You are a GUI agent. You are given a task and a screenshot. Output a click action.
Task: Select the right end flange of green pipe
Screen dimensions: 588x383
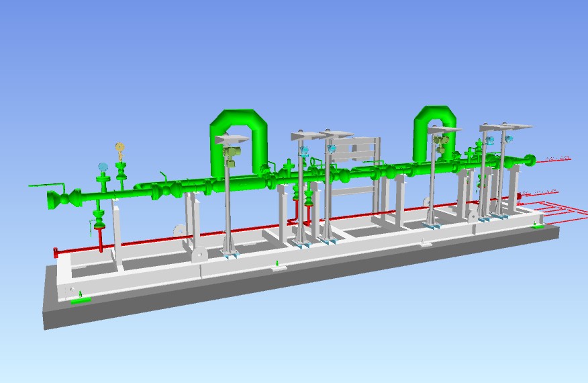coord(530,161)
